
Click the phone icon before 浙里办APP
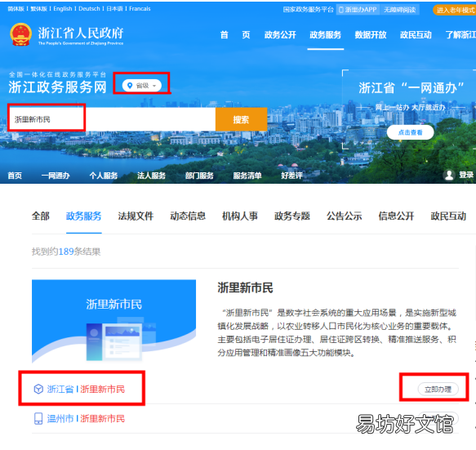(x=341, y=10)
